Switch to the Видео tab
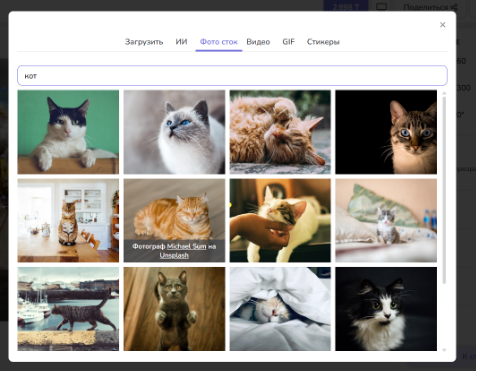This screenshot has width=477, height=371. click(258, 42)
